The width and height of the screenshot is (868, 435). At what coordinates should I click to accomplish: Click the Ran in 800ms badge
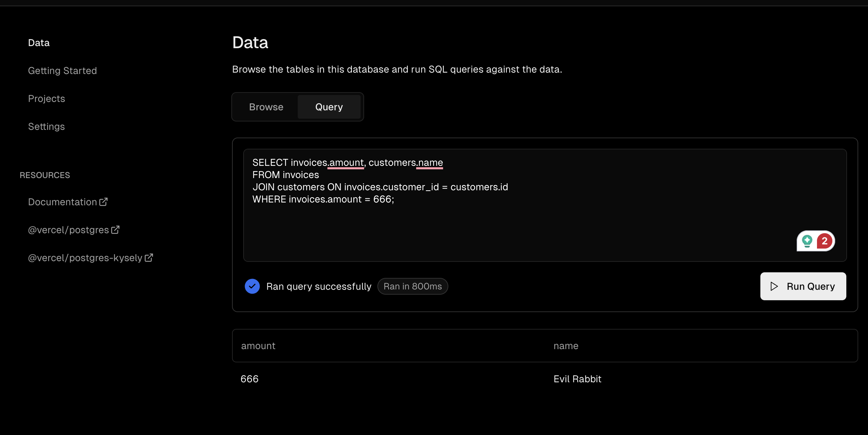pyautogui.click(x=412, y=286)
